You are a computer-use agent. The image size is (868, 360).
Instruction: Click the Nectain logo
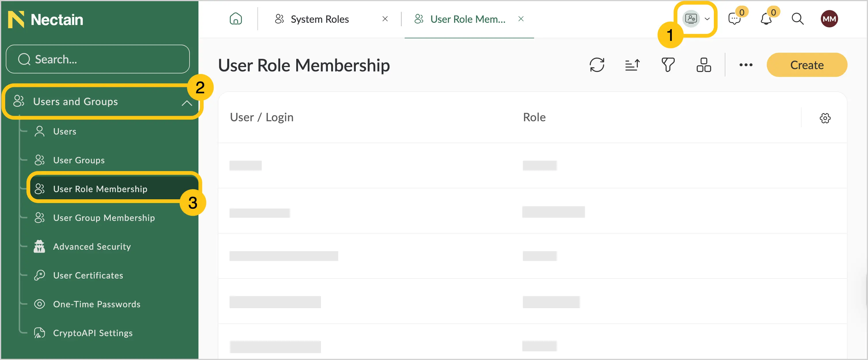[x=45, y=20]
